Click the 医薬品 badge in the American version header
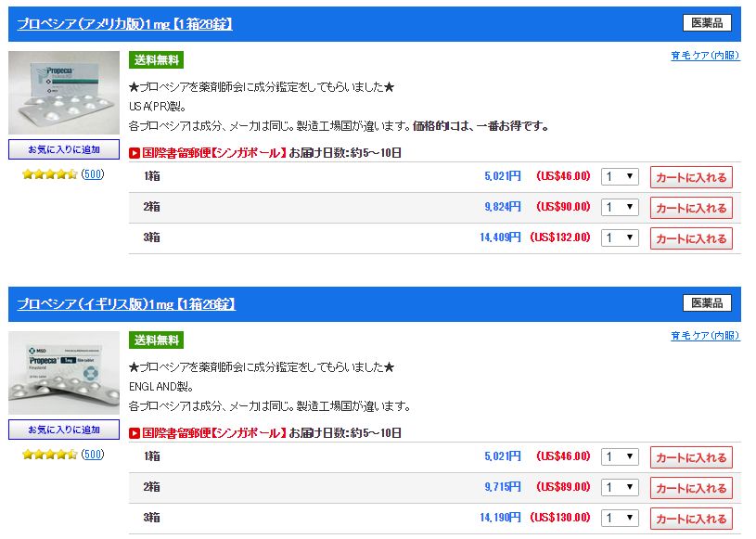This screenshot has height=539, width=756. (x=707, y=23)
